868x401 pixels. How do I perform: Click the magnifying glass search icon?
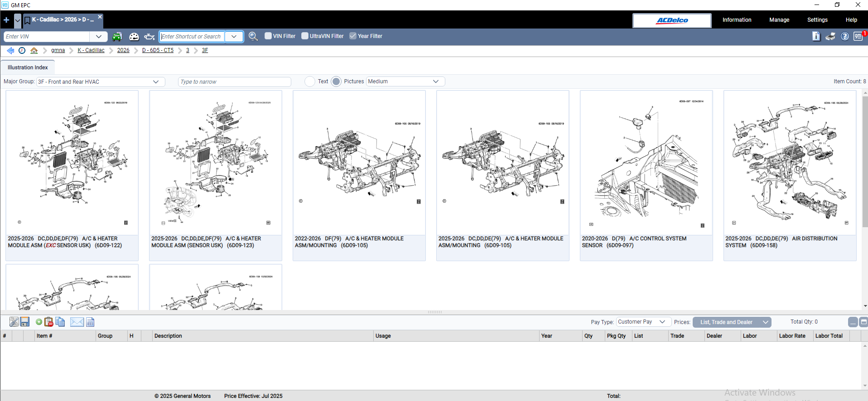253,37
